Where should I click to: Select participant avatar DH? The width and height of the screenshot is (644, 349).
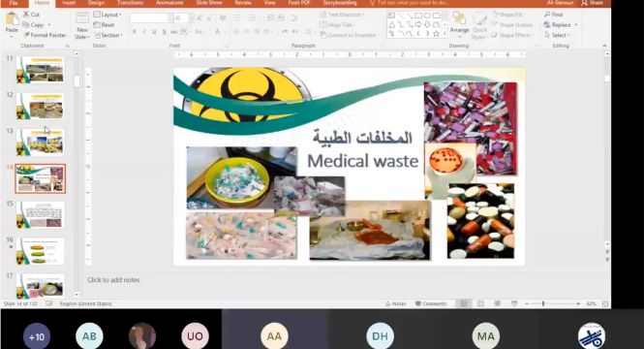380,336
